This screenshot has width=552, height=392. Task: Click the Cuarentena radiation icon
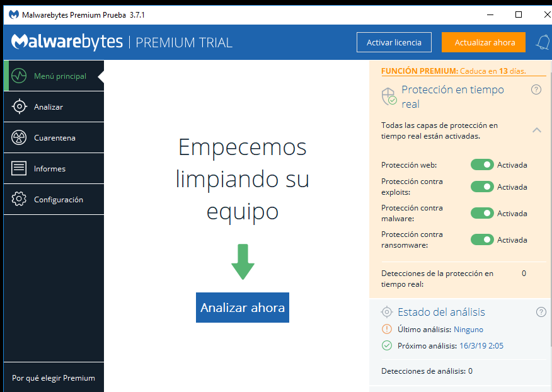(20, 138)
